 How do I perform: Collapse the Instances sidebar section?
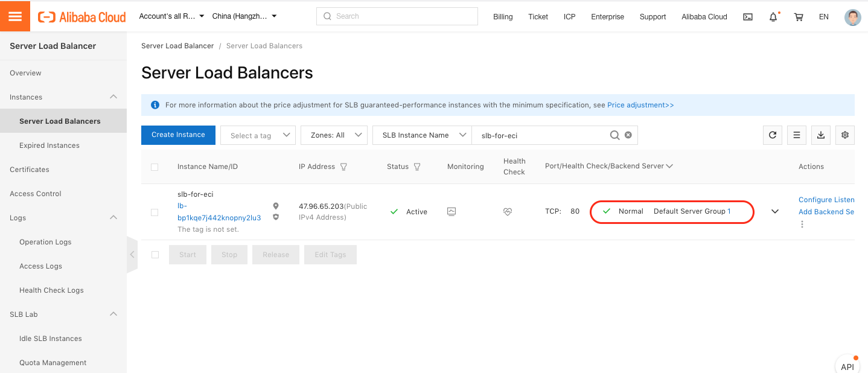pyautogui.click(x=113, y=97)
